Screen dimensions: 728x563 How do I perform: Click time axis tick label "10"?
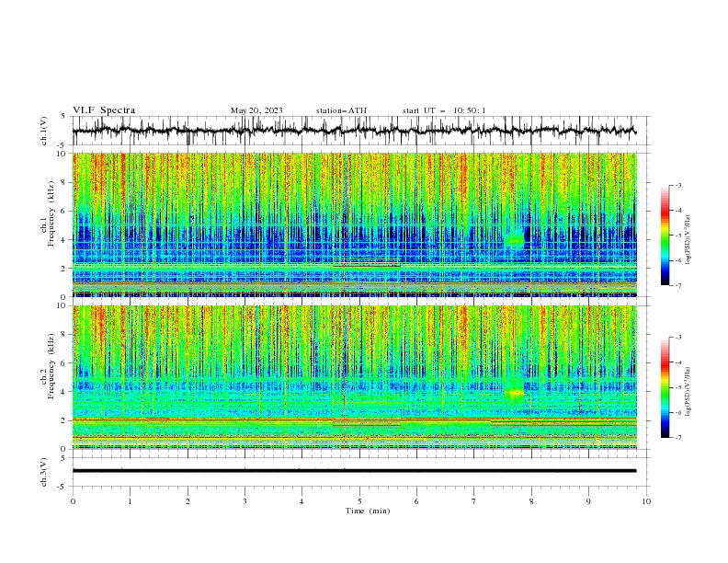646,501
